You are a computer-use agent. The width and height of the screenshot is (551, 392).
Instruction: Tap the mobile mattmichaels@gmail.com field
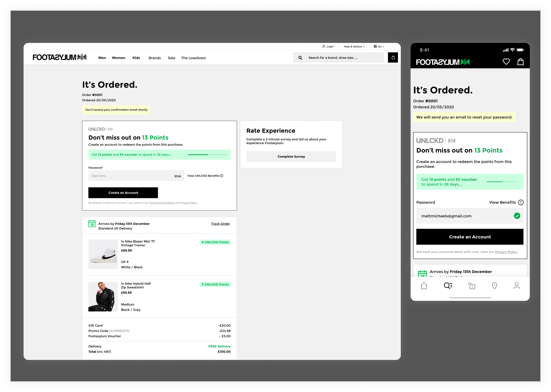pos(470,216)
